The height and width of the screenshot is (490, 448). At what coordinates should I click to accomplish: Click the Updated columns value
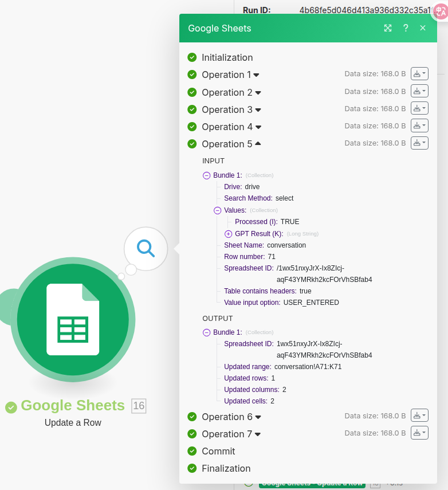[284, 390]
